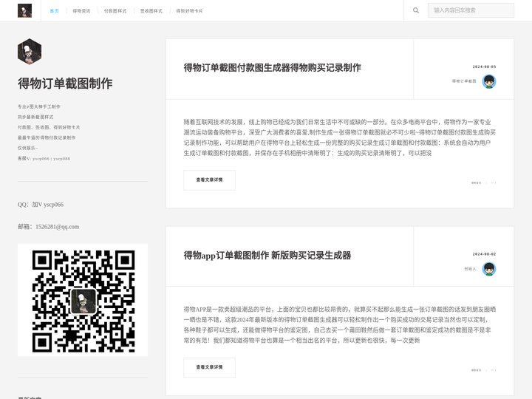Click the 同步最新截图样式 line
The width and height of the screenshot is (532, 399).
tap(35, 117)
